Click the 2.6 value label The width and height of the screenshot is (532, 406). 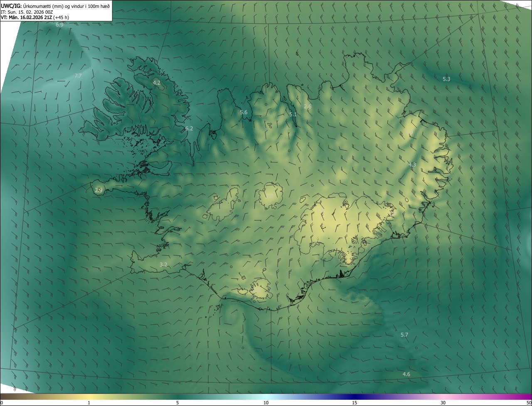pos(308,107)
